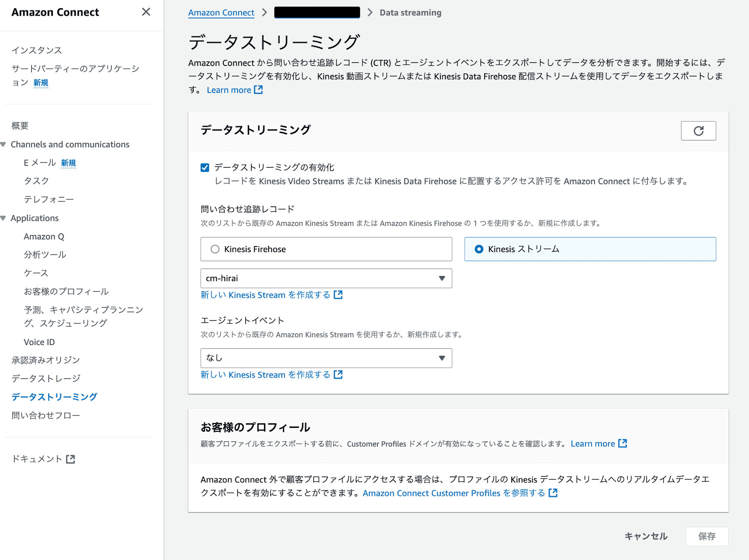Open the エージェントイベント なし dropdown

coord(326,358)
